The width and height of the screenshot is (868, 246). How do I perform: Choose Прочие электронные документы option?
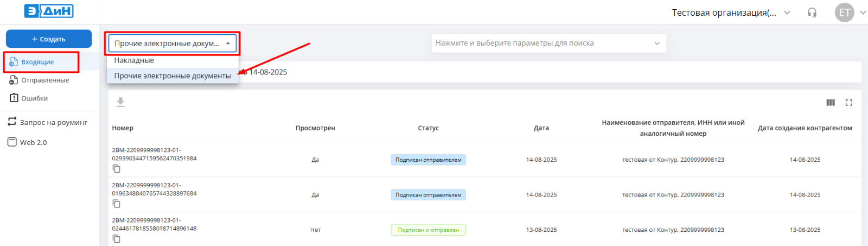[173, 76]
